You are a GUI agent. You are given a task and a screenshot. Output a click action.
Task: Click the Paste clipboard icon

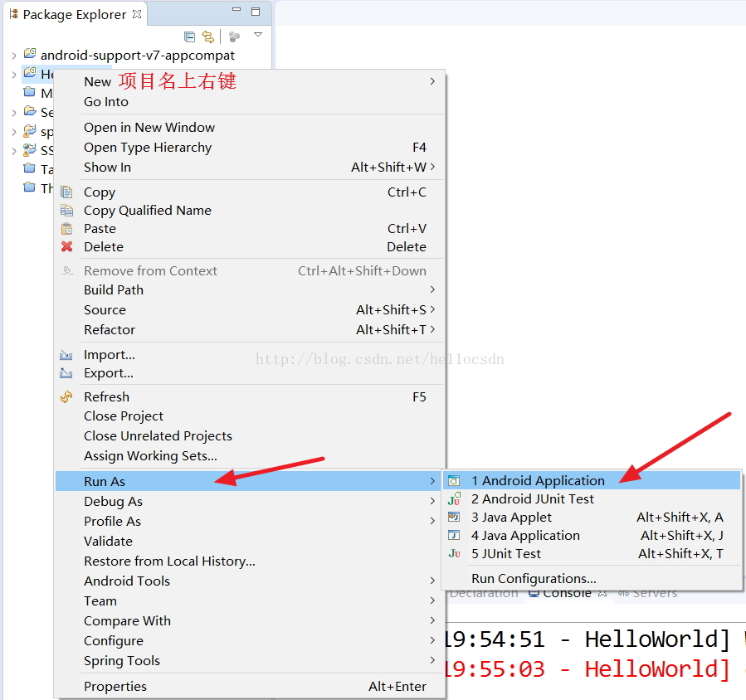click(66, 229)
